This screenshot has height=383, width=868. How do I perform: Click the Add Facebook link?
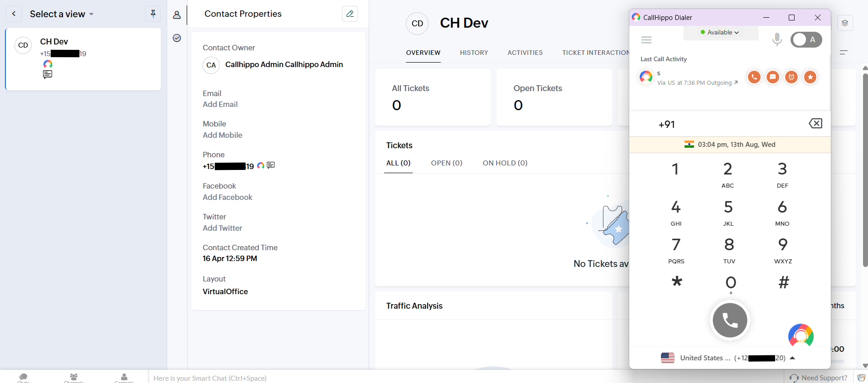(x=227, y=198)
